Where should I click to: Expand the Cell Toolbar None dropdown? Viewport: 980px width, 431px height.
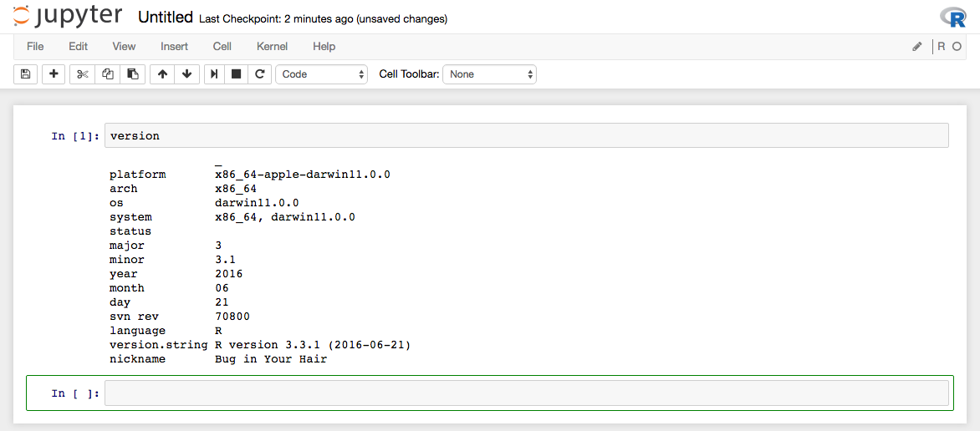489,74
